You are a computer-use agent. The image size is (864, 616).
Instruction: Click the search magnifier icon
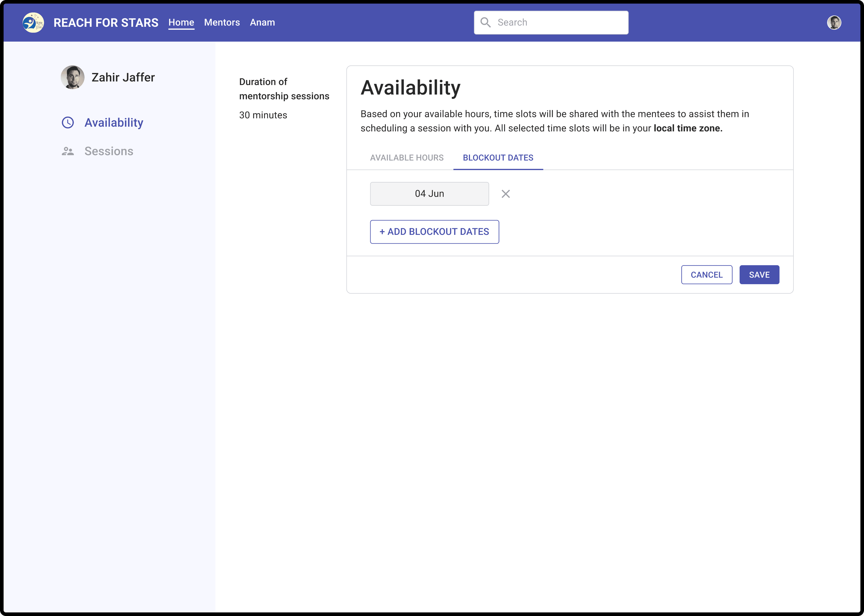tap(485, 22)
